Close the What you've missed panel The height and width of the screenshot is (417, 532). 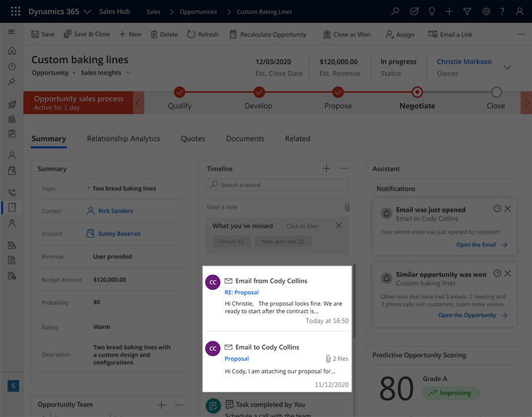(339, 225)
